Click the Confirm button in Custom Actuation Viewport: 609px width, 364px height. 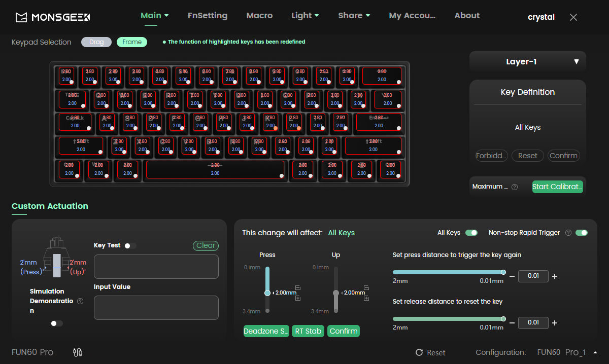click(x=344, y=331)
